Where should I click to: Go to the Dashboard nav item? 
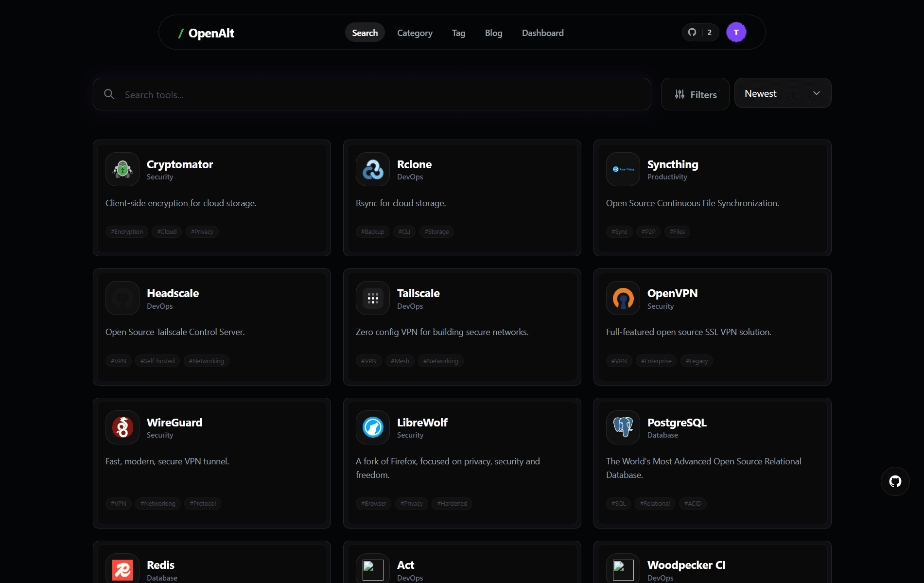(542, 33)
